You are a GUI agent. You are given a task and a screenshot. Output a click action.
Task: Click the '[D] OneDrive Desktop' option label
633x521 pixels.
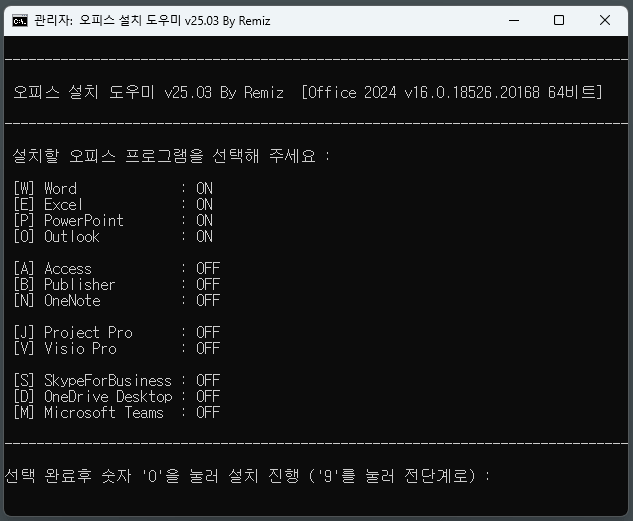(x=93, y=397)
